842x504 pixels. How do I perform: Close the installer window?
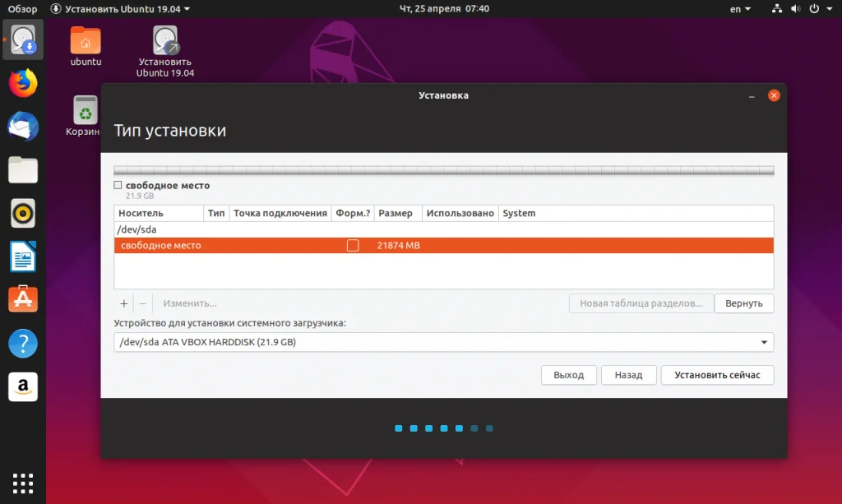tap(774, 95)
